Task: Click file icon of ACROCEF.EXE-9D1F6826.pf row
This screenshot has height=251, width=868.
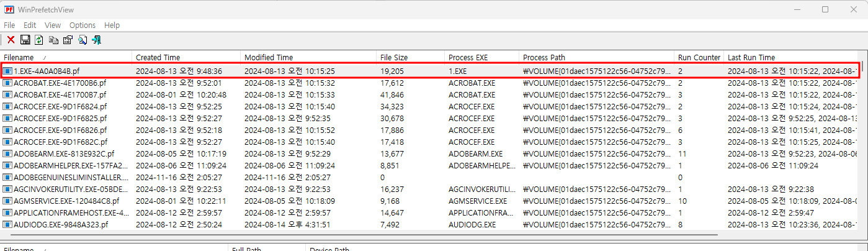Action: click(7, 130)
